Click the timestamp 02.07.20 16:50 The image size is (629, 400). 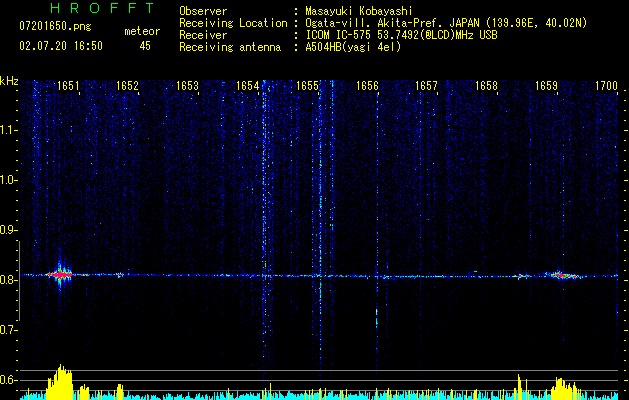[x=61, y=46]
